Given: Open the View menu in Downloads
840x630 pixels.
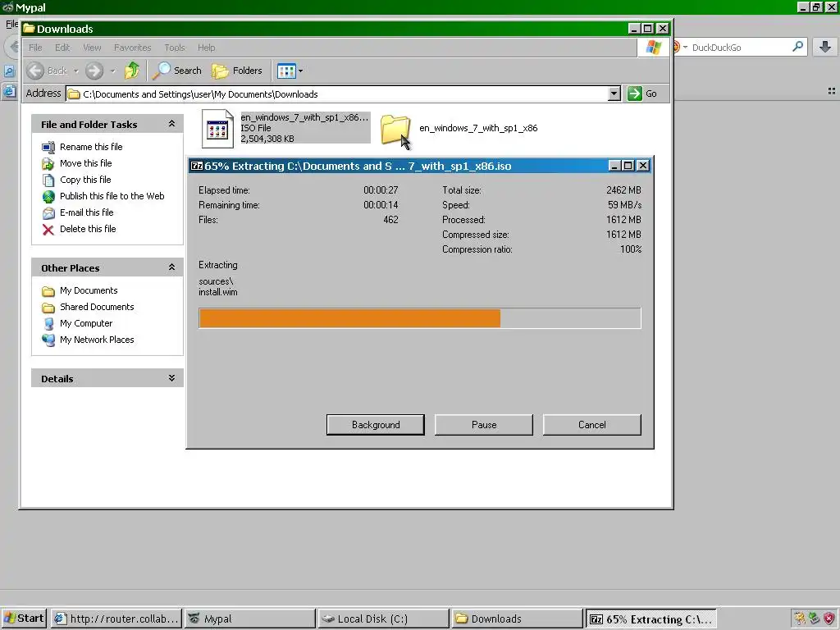Looking at the screenshot, I should coord(92,48).
